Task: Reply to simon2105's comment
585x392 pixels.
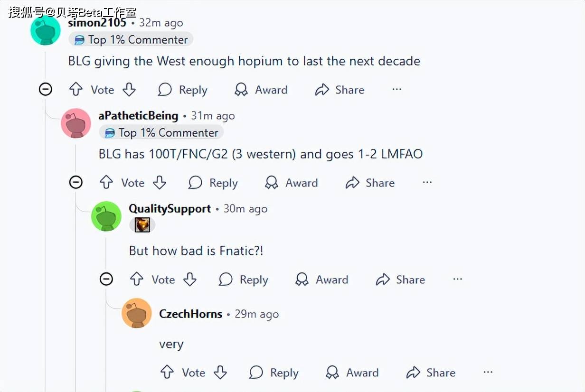Action: click(183, 90)
